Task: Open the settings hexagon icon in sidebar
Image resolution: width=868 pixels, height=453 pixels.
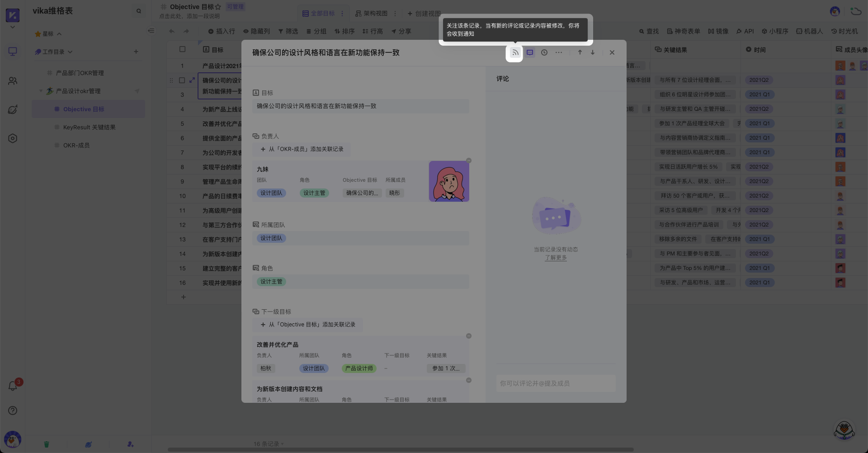Action: [x=13, y=138]
